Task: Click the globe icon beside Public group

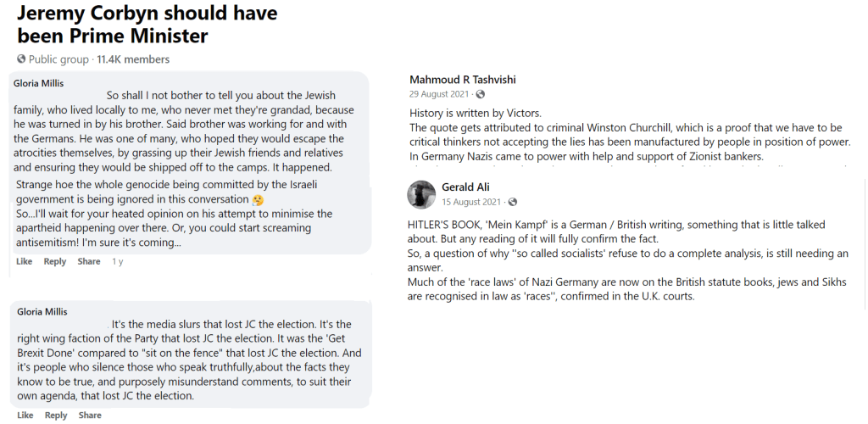Action: (21, 59)
